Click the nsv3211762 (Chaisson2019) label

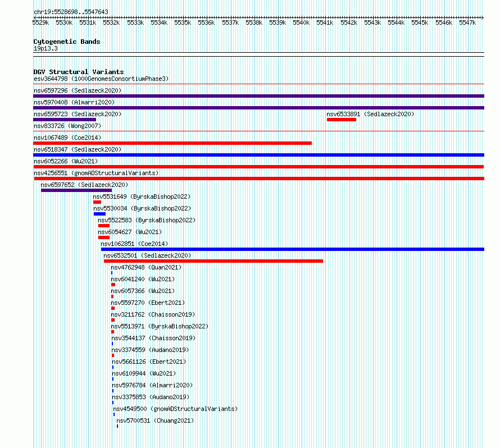(153, 314)
